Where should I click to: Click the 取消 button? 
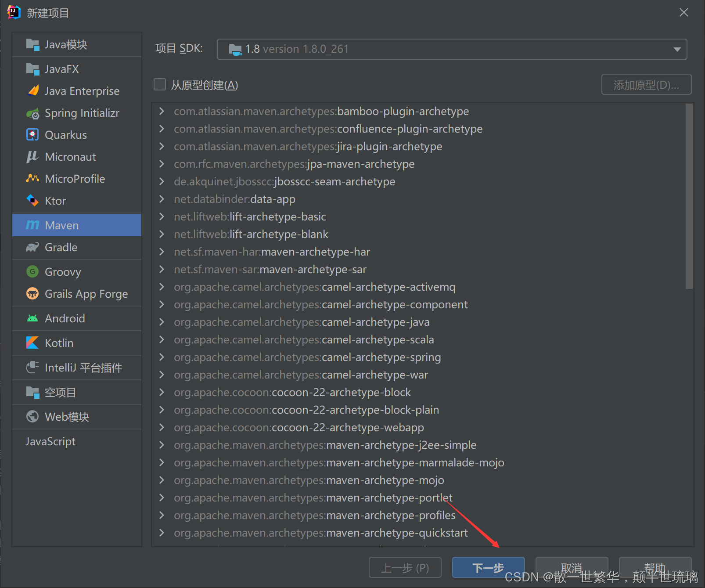pos(572,568)
